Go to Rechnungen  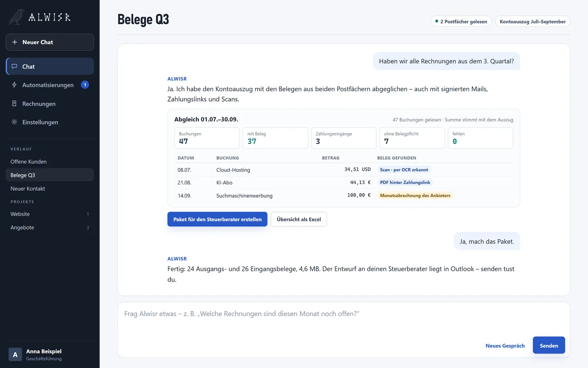(50, 103)
